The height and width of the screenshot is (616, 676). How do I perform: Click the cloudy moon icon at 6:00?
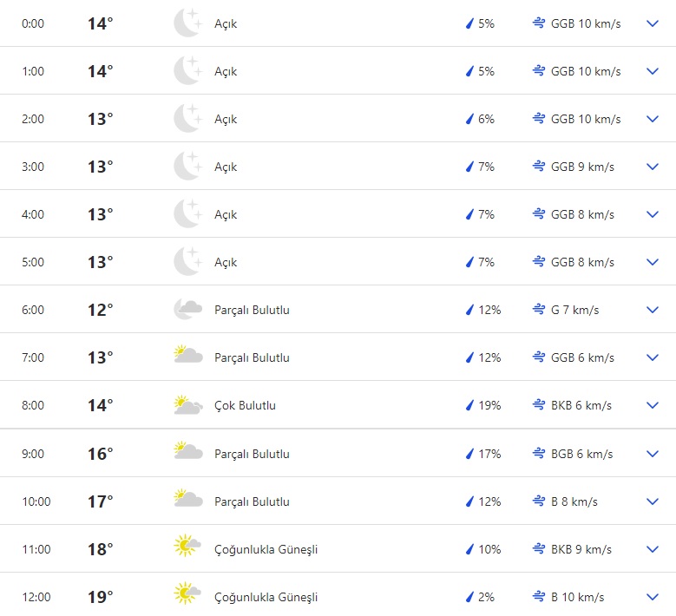pyautogui.click(x=187, y=310)
